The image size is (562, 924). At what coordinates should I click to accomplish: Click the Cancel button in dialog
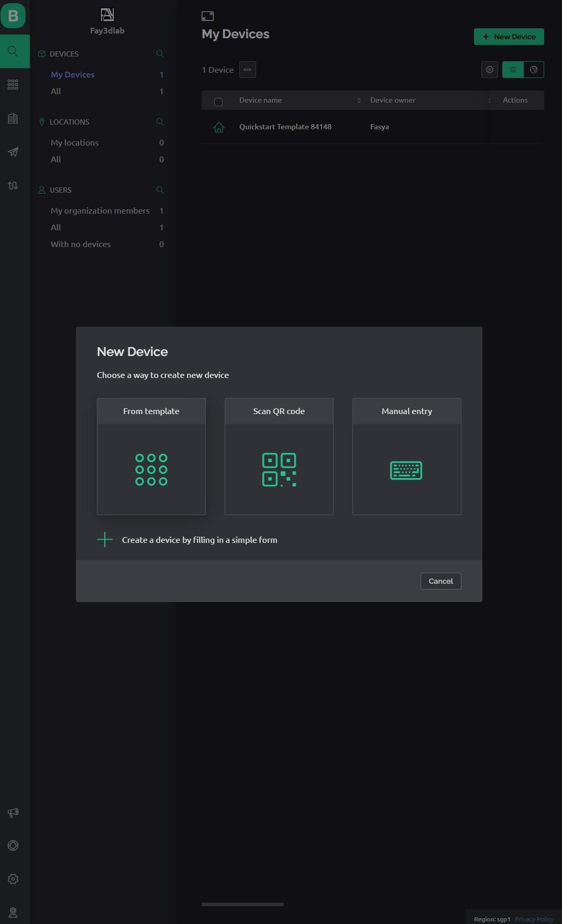[440, 581]
